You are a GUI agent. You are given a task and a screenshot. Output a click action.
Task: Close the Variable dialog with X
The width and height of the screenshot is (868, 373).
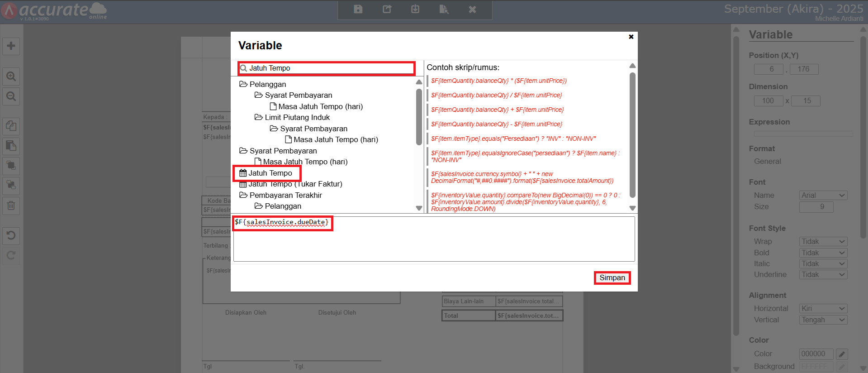tap(631, 37)
